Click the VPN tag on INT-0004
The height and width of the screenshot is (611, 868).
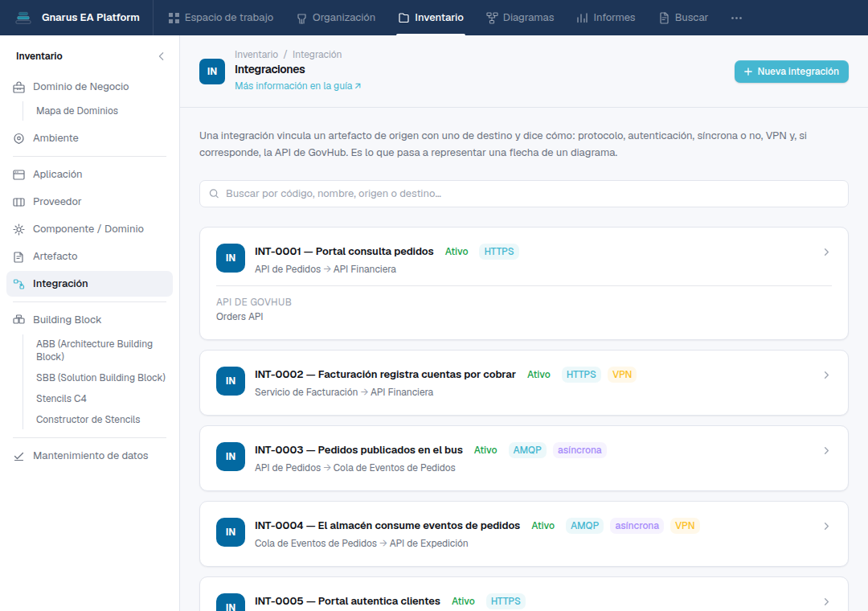pyautogui.click(x=685, y=525)
